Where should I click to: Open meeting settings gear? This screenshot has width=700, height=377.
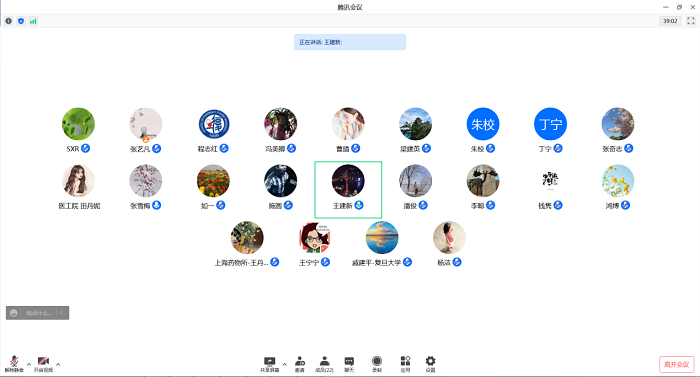430,364
